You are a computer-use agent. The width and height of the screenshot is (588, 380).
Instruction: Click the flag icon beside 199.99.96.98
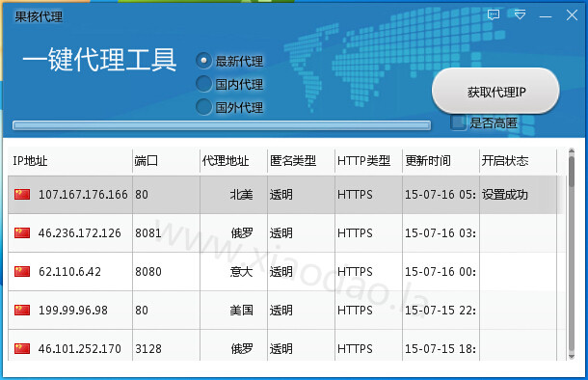pos(22,311)
